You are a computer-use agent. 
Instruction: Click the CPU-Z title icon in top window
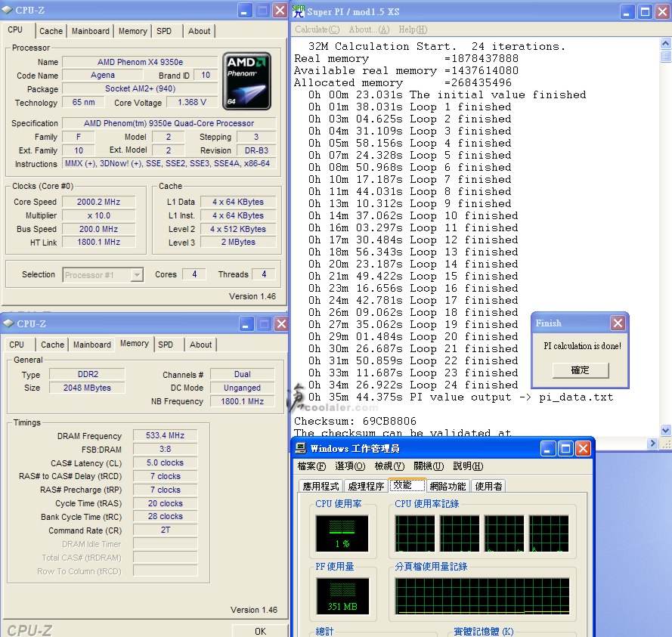(x=8, y=10)
